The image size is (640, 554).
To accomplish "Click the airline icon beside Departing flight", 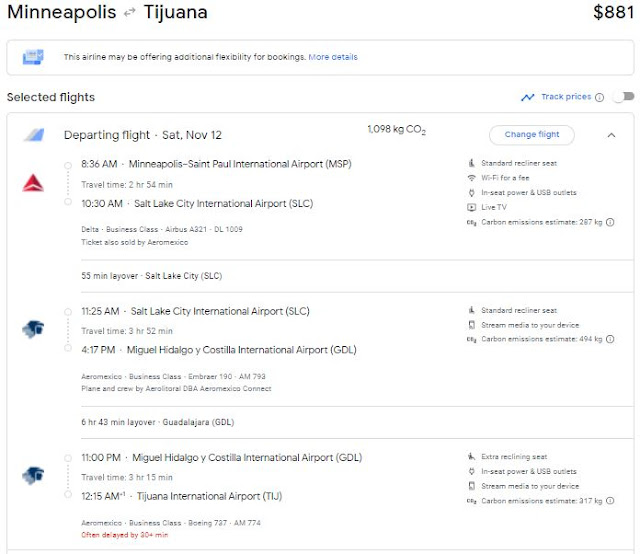I will (33, 135).
